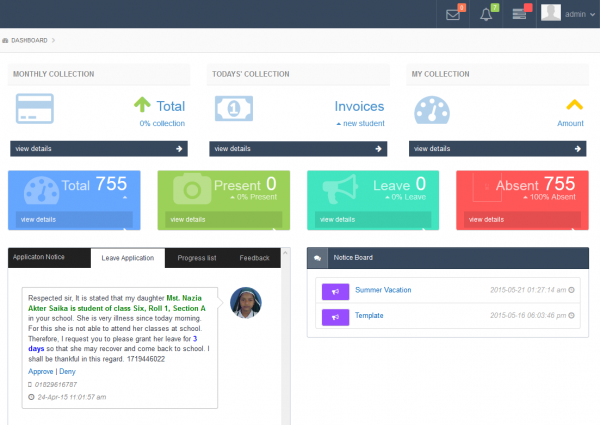Click the megaphone icon beside Template notice
600x425 pixels.
[335, 317]
